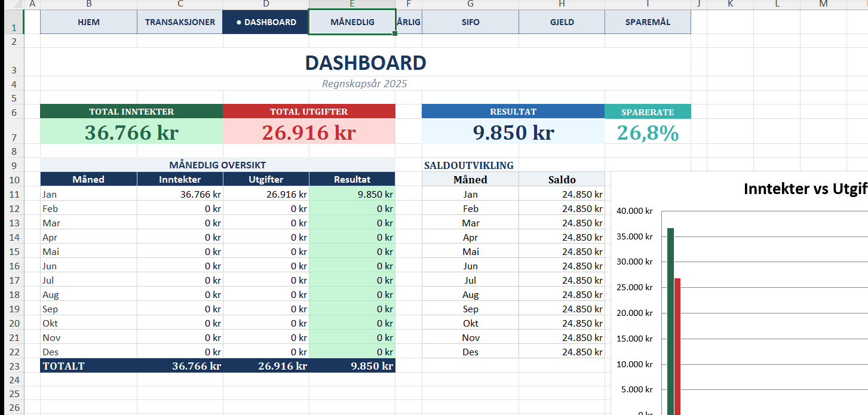Open the HJEM navigation button

88,22
